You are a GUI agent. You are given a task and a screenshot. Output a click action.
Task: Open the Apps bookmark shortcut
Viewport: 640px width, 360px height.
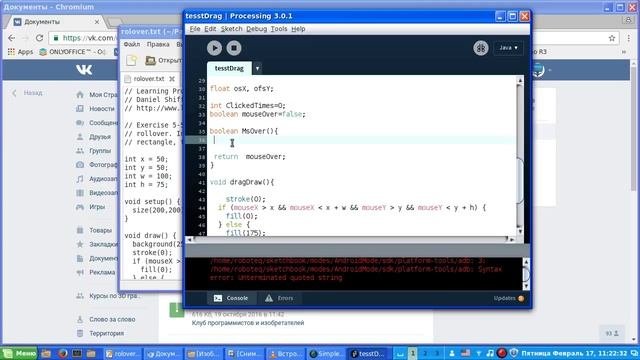click(x=20, y=52)
